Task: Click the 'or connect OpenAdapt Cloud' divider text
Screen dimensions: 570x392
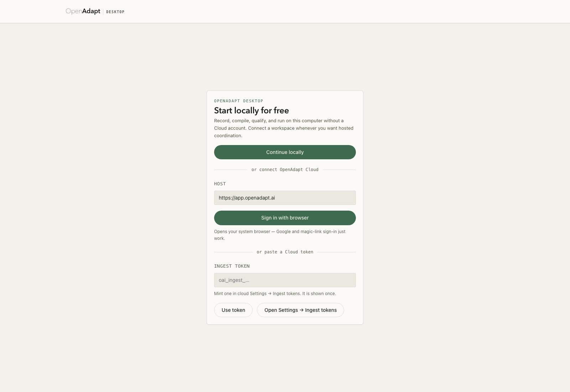Action: coord(285,170)
